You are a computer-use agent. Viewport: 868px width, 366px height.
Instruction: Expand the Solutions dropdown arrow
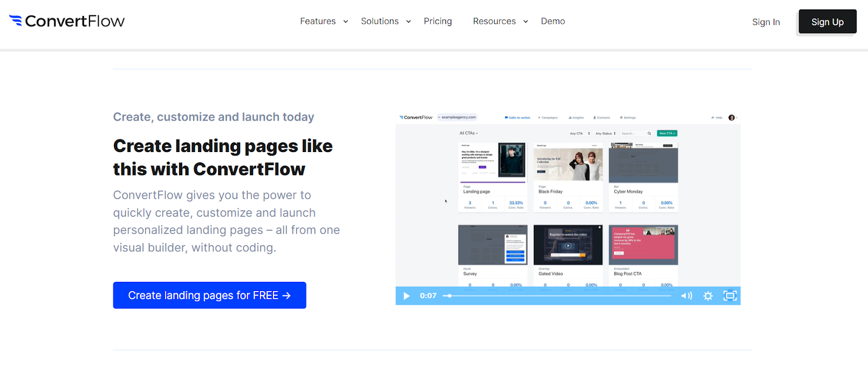click(409, 22)
